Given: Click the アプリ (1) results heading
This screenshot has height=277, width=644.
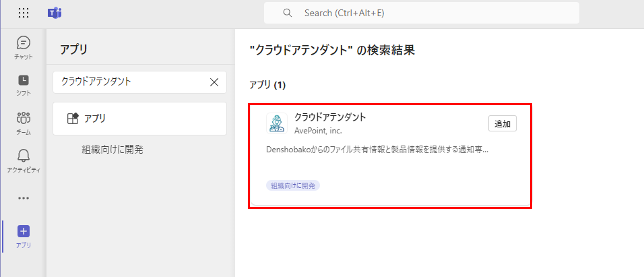Looking at the screenshot, I should tap(267, 86).
